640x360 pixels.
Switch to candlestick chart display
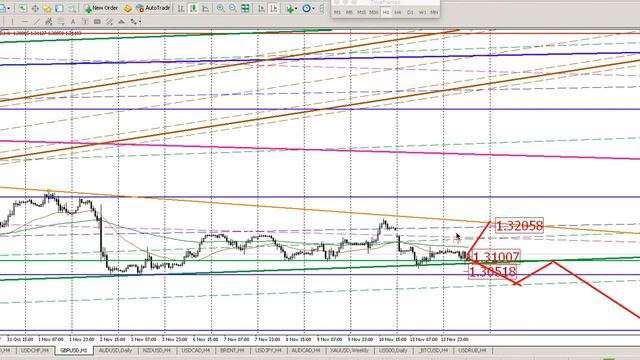click(x=193, y=8)
